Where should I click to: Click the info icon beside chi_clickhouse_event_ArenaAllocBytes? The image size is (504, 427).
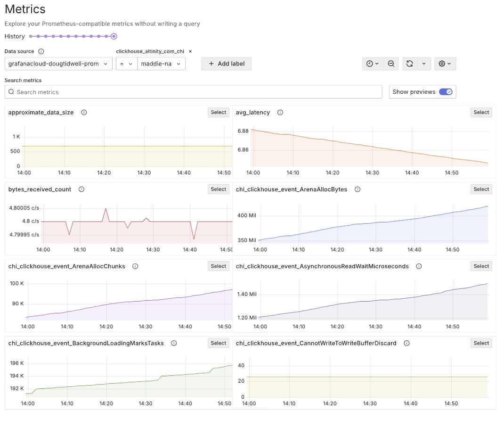click(357, 189)
